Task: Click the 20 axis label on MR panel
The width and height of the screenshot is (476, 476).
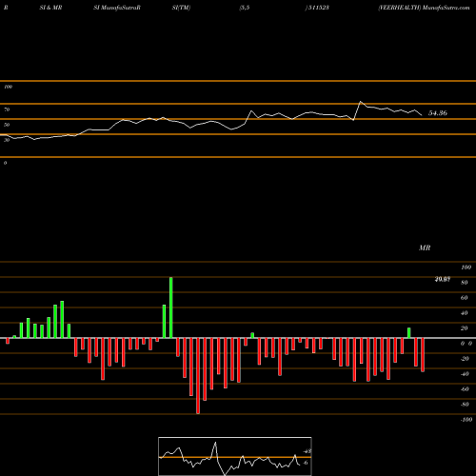Action: tap(464, 328)
